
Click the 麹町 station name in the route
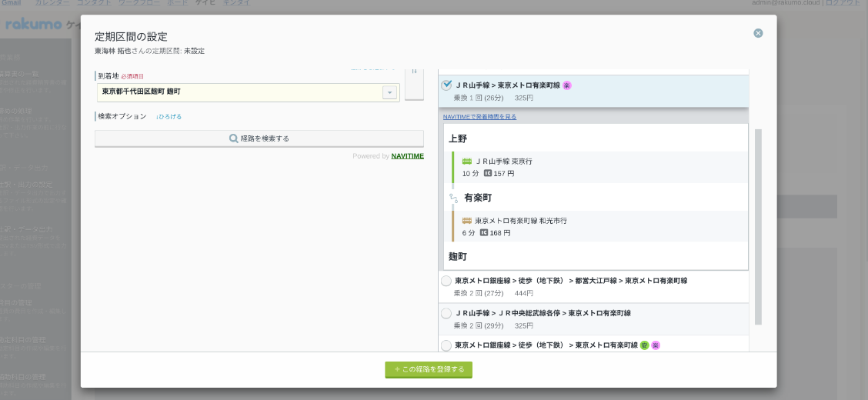(458, 257)
